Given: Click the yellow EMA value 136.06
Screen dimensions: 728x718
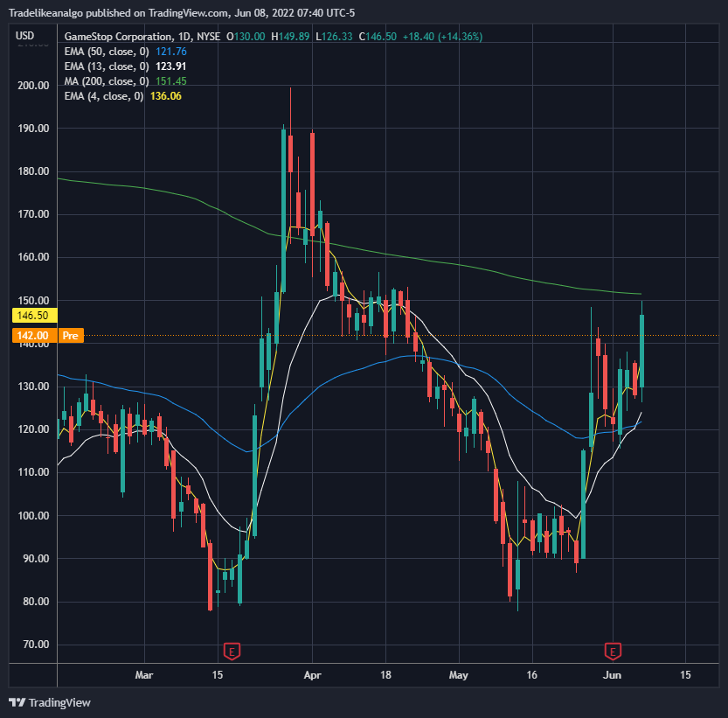Looking at the screenshot, I should point(166,96).
